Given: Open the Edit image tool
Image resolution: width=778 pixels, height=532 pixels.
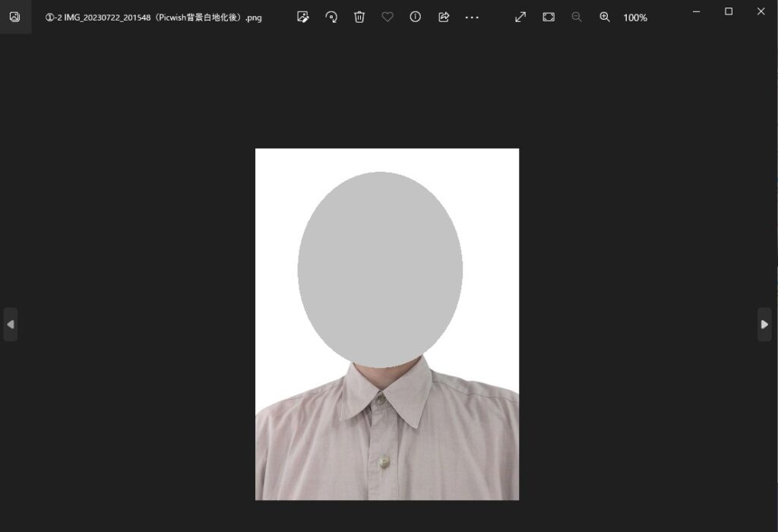Looking at the screenshot, I should 303,17.
